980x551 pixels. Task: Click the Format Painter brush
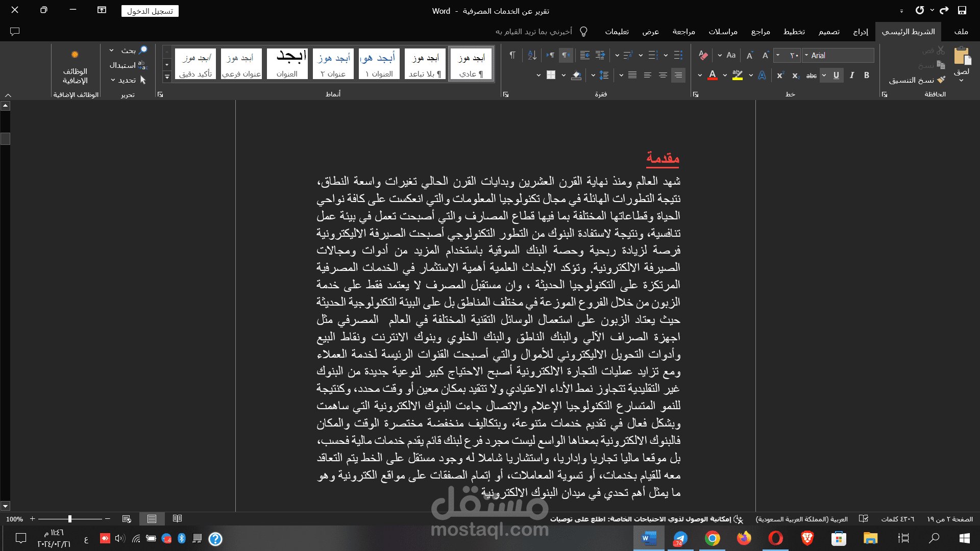pos(941,80)
